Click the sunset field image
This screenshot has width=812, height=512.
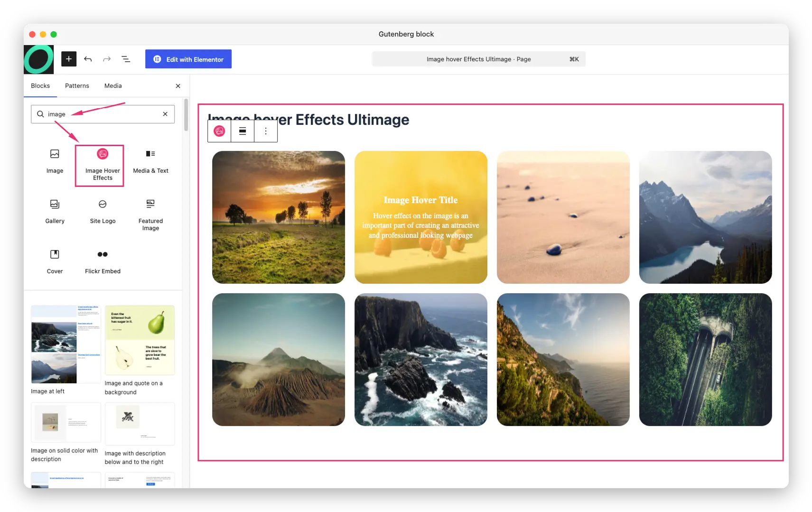[x=279, y=217]
